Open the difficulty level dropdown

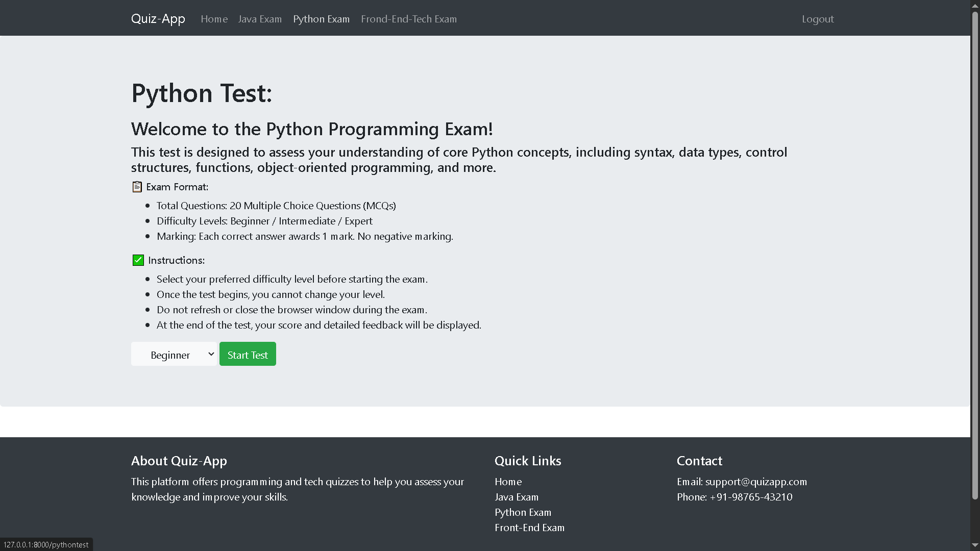pos(174,354)
